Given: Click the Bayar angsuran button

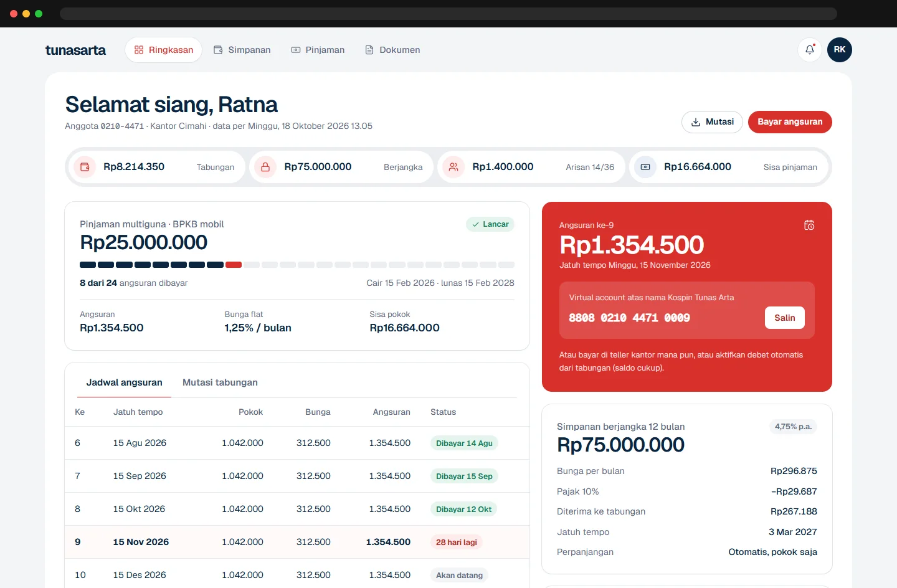Looking at the screenshot, I should [x=790, y=122].
